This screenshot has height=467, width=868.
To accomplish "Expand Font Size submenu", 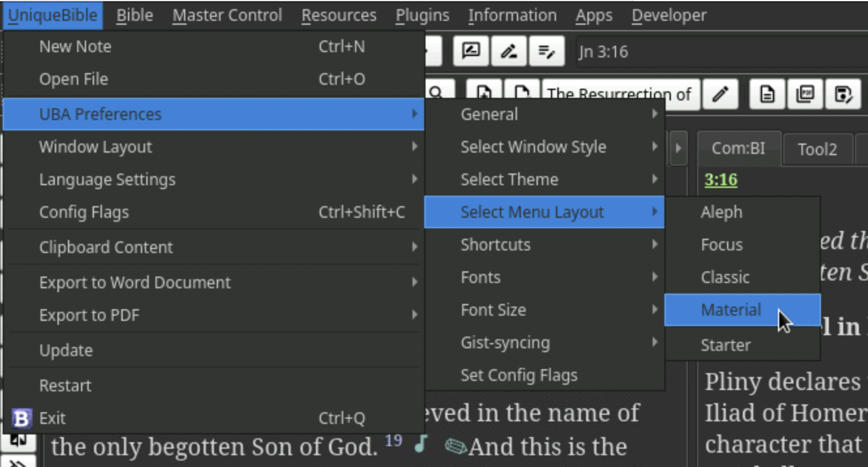I will (x=544, y=310).
